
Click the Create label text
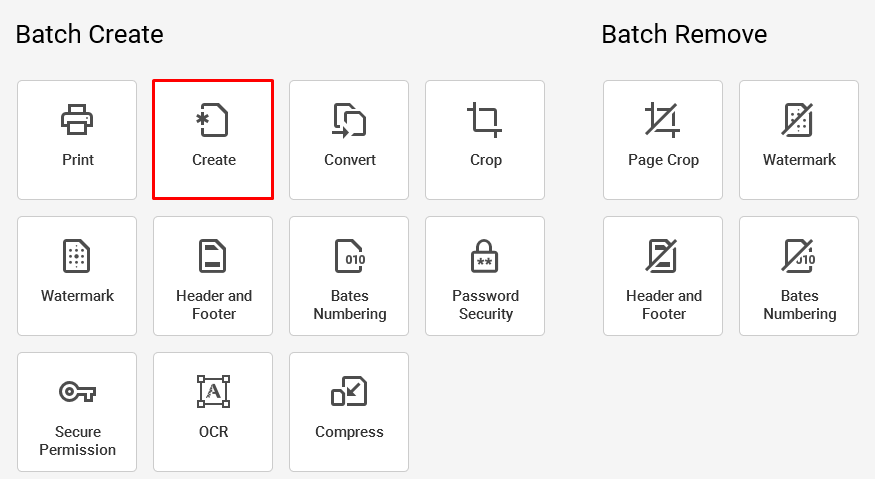[x=214, y=160]
